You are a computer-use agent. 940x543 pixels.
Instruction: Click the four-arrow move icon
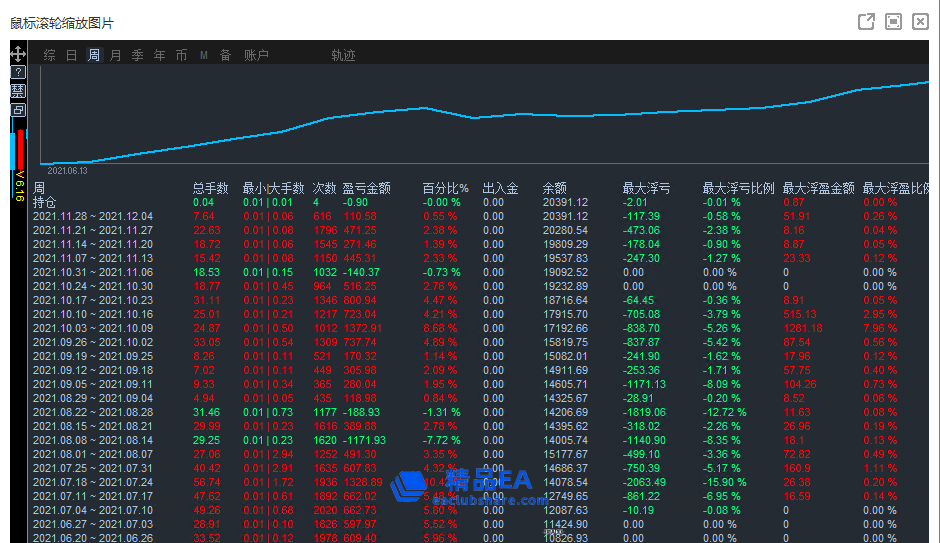tap(18, 54)
